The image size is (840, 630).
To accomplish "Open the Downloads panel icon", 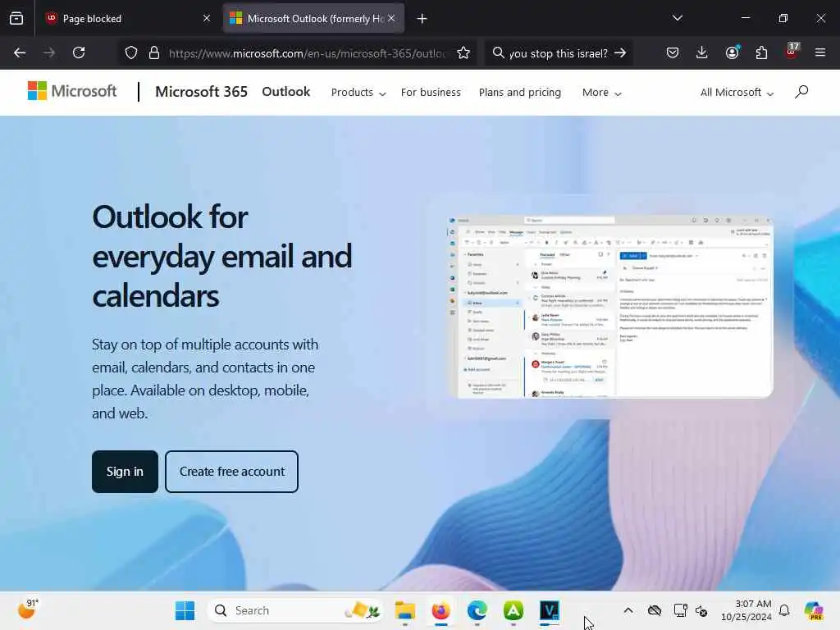I will [x=702, y=52].
